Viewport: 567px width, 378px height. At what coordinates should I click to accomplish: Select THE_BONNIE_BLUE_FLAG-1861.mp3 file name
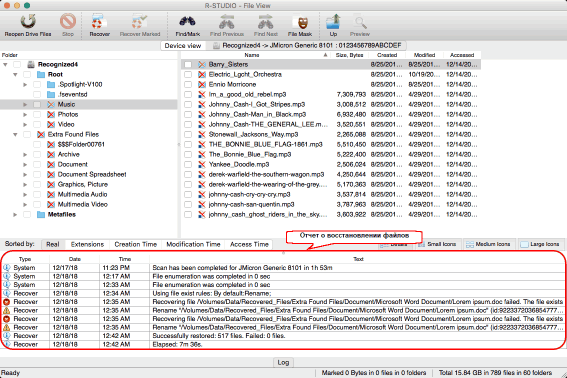pos(265,144)
